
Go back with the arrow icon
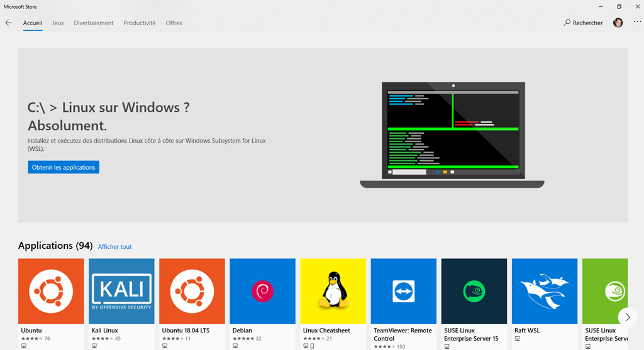[9, 23]
